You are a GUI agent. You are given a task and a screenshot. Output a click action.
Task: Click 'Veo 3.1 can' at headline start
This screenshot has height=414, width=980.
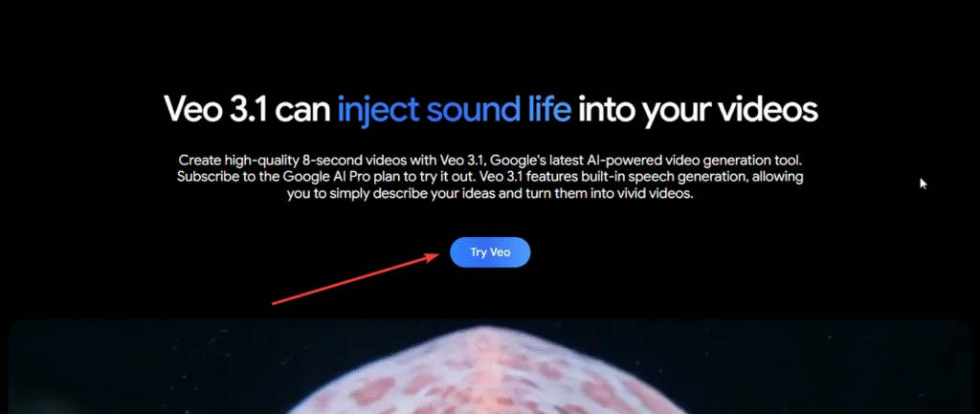(x=247, y=110)
